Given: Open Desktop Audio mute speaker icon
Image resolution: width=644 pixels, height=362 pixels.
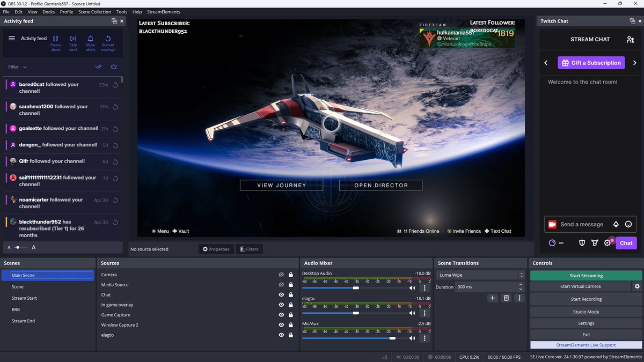Looking at the screenshot, I should pyautogui.click(x=412, y=288).
